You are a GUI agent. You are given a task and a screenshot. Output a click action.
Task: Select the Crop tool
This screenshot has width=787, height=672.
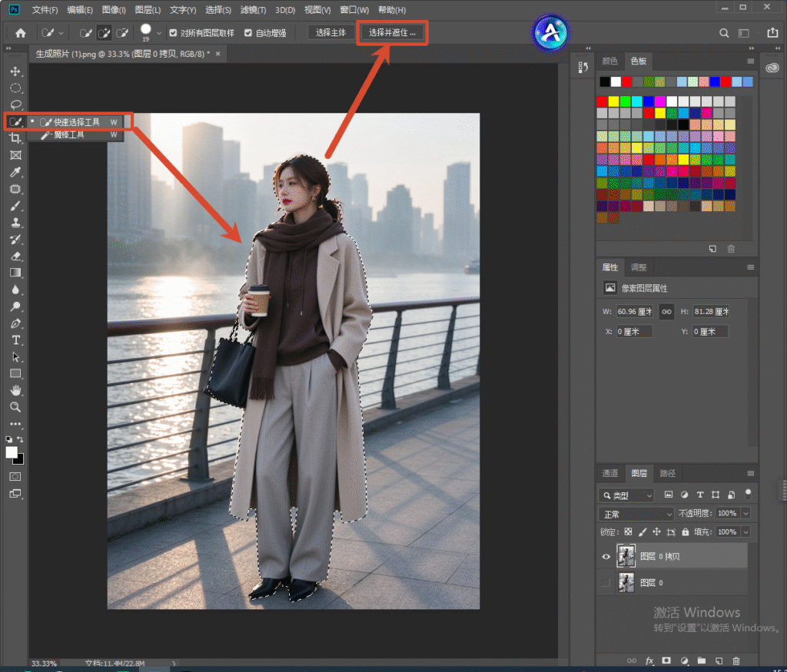[15, 138]
